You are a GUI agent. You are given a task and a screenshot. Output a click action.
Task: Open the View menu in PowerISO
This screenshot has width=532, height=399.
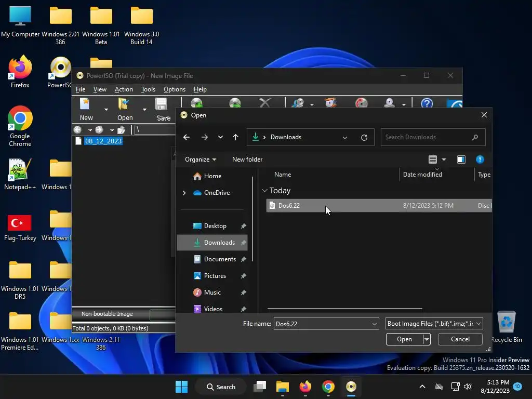tap(100, 89)
